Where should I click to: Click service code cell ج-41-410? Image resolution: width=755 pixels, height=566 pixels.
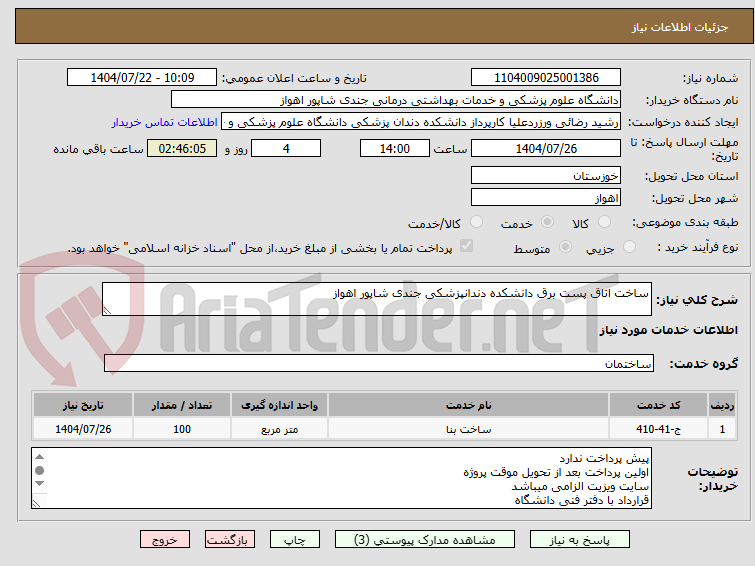658,429
